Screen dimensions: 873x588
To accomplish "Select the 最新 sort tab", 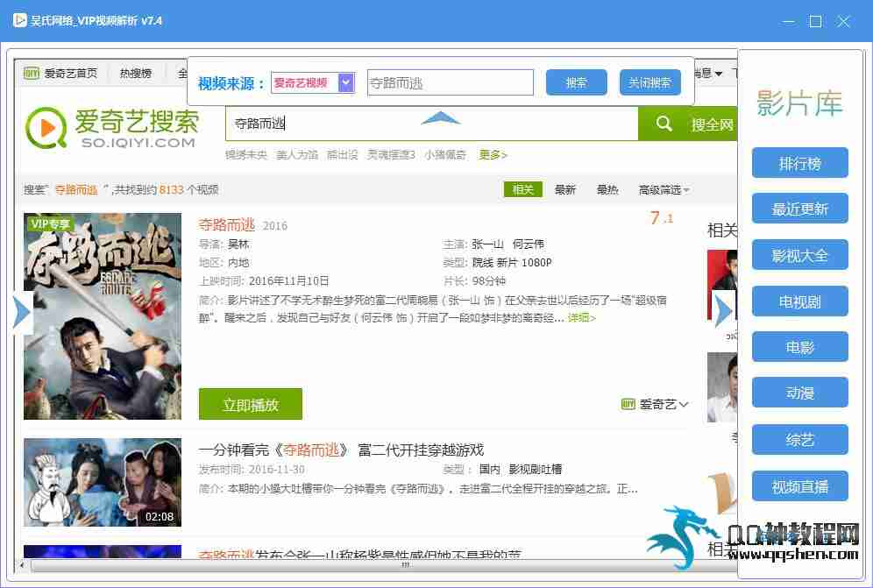I will [x=565, y=190].
